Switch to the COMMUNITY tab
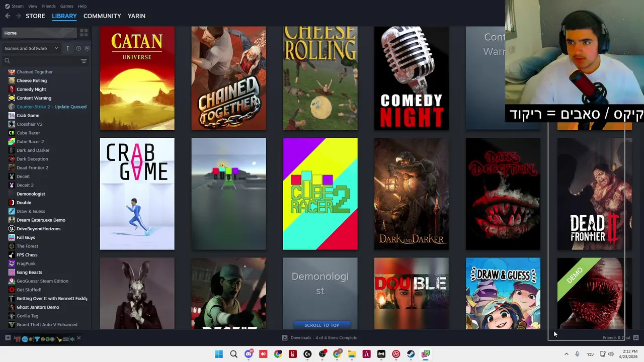 coord(102,16)
